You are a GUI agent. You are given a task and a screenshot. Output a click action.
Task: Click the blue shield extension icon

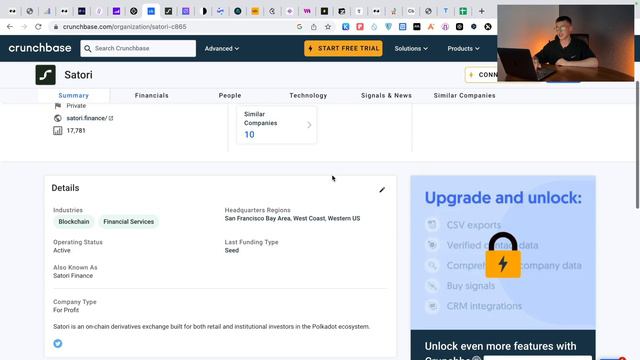(388, 27)
